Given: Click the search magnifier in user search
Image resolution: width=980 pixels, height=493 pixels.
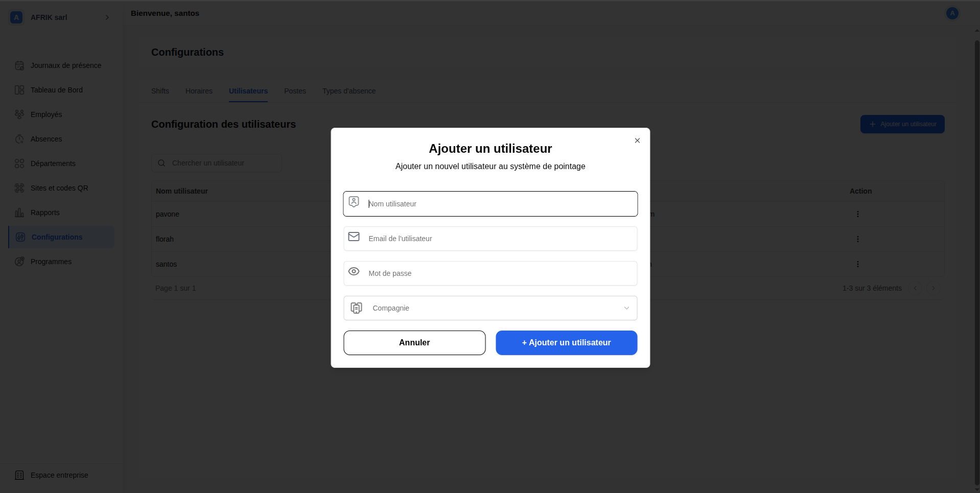Looking at the screenshot, I should (x=161, y=163).
